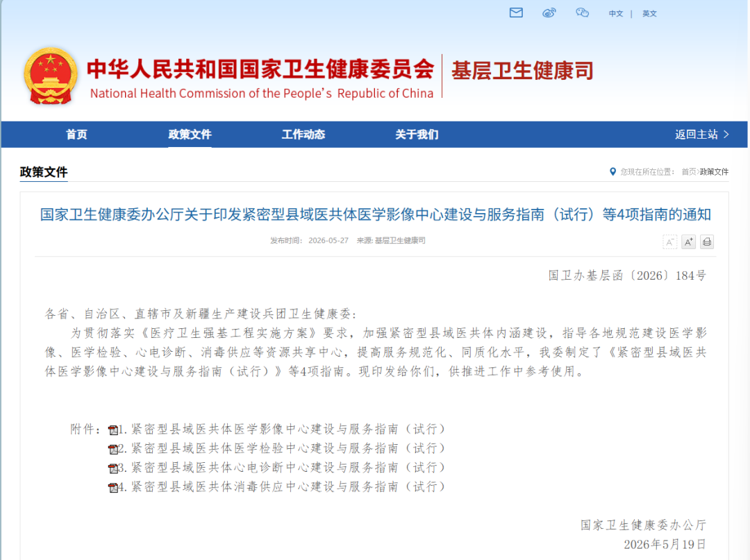Open the 首页 navigation tab

point(76,134)
